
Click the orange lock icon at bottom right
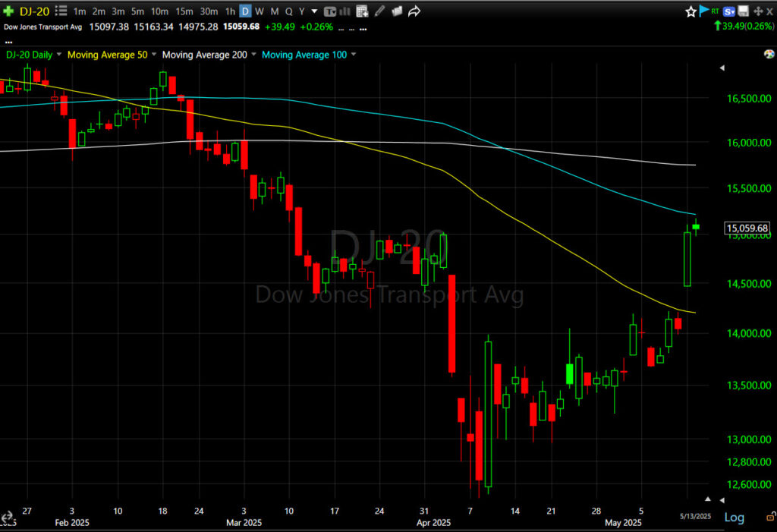771,517
